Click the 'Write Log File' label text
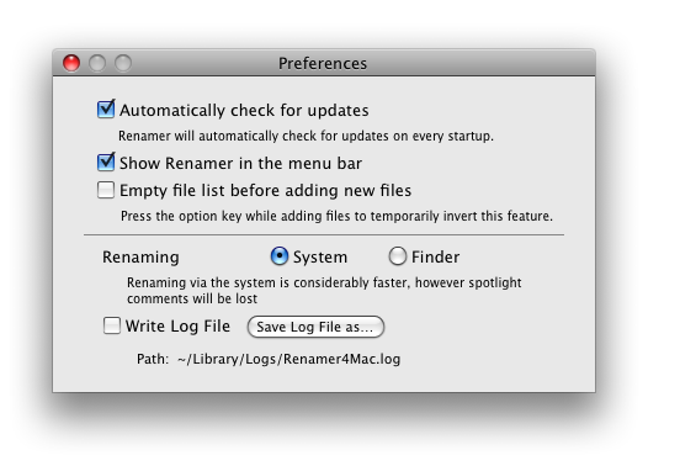The width and height of the screenshot is (680, 466). [x=178, y=326]
